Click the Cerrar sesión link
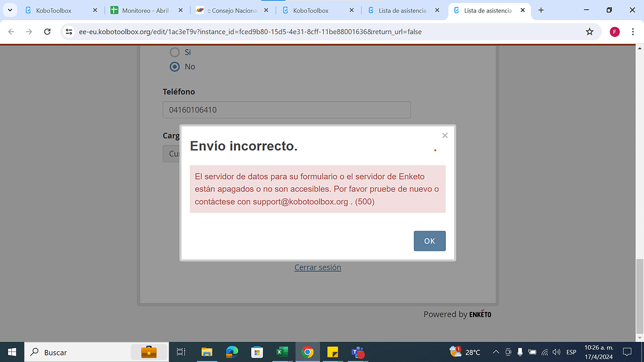The image size is (644, 362). click(x=317, y=267)
